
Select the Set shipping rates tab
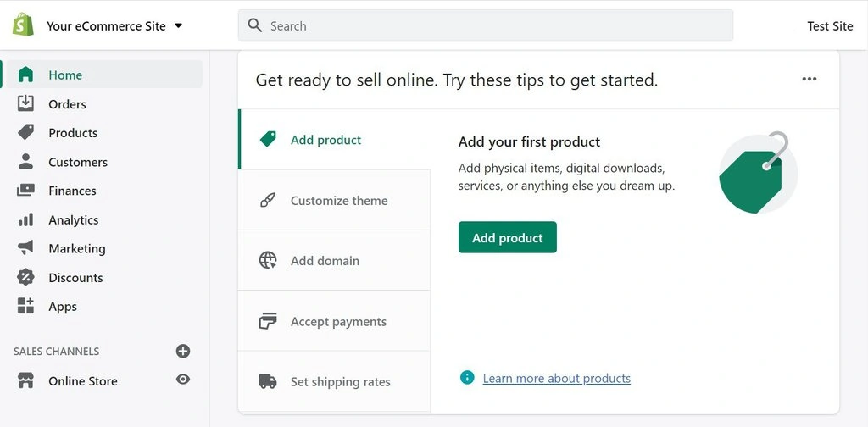coord(334,381)
